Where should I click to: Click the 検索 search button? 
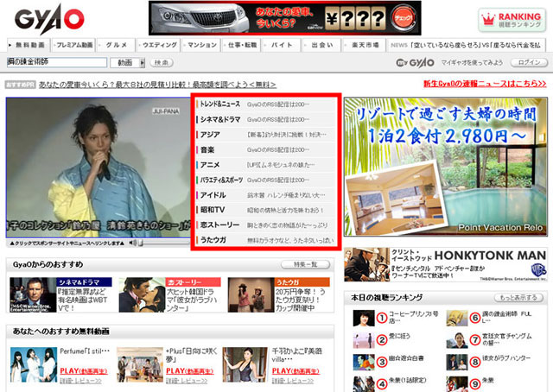tap(162, 63)
